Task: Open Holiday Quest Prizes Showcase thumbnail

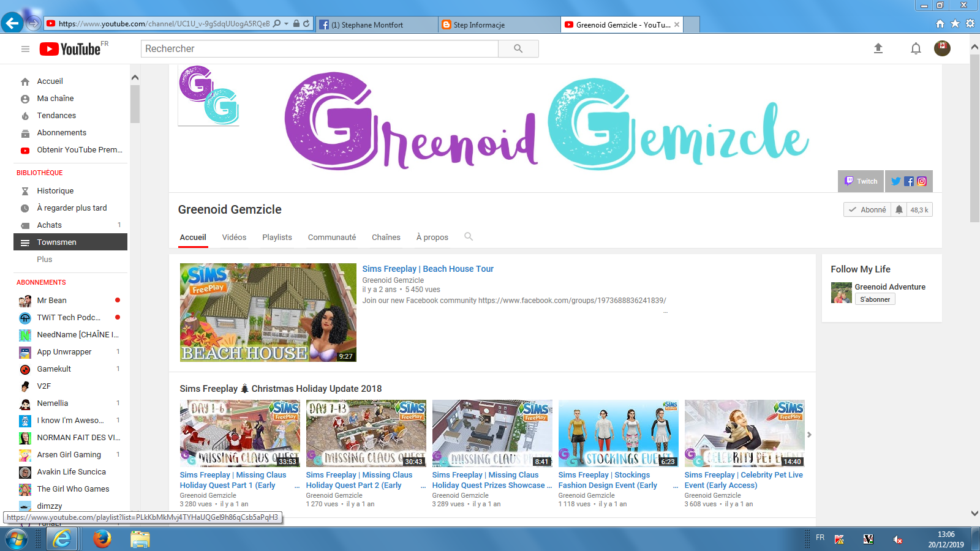Action: pyautogui.click(x=492, y=433)
